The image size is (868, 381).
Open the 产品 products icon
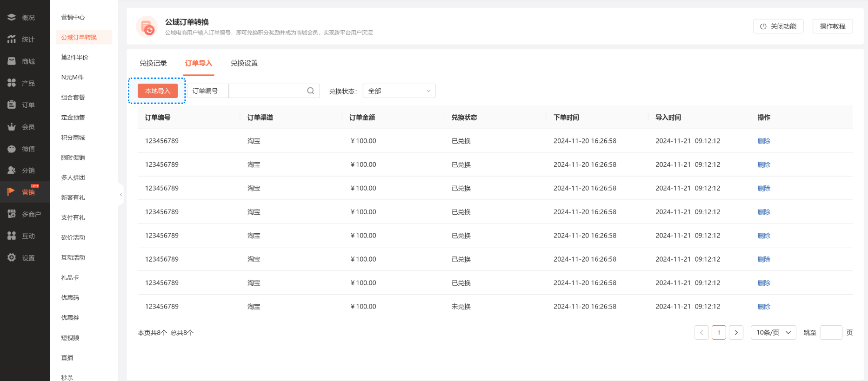pos(12,83)
